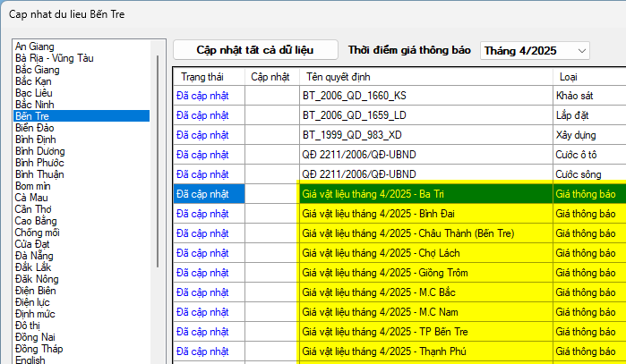Viewport: 626px width, 364px height.
Task: Click the 'Tên quyết định' column header
Action: 426,77
